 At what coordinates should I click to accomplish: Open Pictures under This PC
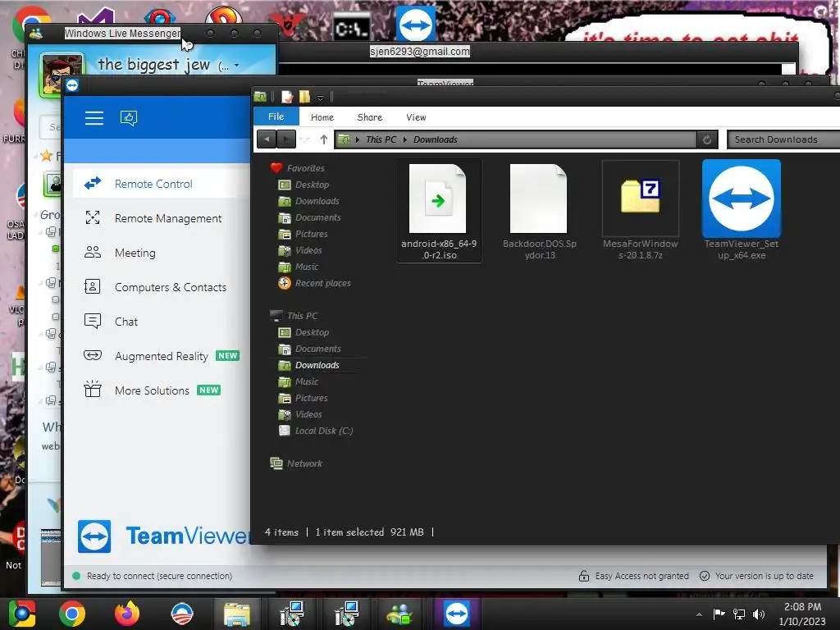click(x=311, y=398)
